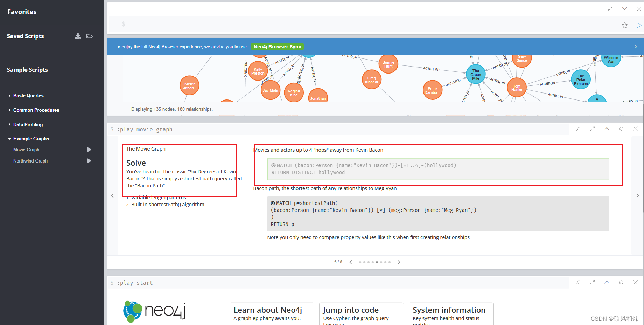
Task: Click next page chevron after pagination dots
Action: [x=399, y=262]
